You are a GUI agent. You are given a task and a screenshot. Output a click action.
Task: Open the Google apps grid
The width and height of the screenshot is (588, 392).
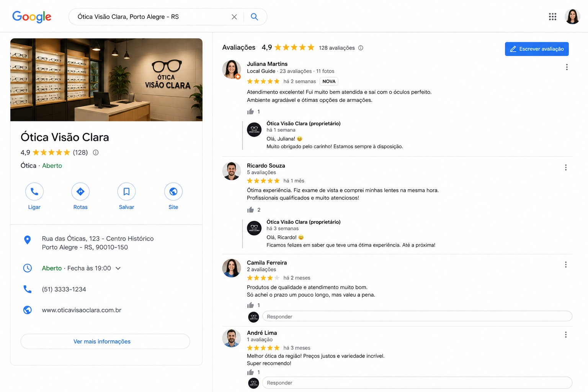click(552, 16)
